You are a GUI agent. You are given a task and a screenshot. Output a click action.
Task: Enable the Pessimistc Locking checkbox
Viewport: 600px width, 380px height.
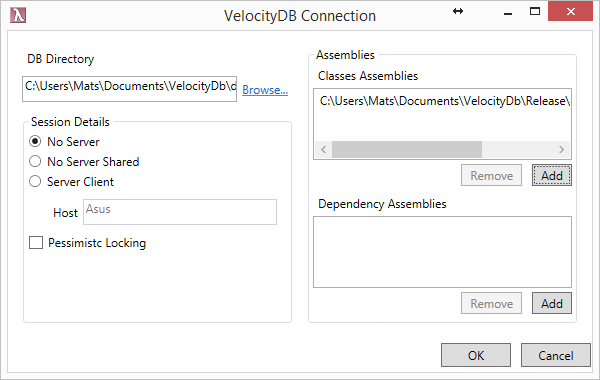pyautogui.click(x=36, y=242)
